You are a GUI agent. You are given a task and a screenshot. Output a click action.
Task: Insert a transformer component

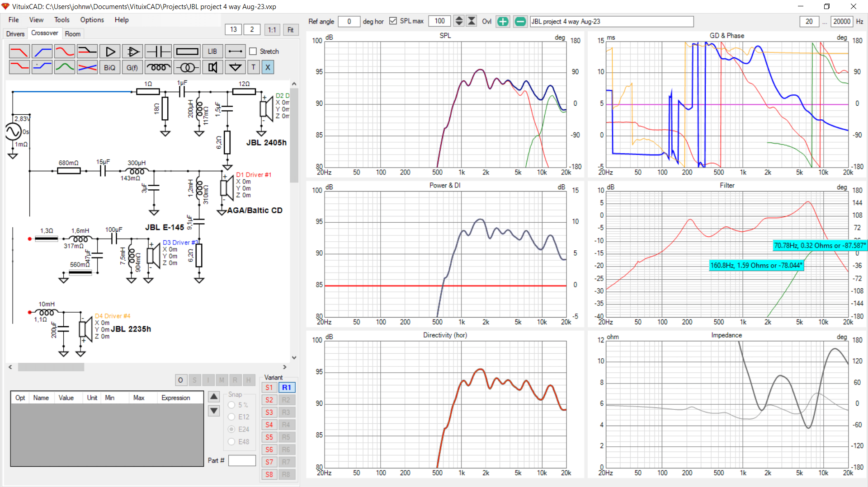187,67
